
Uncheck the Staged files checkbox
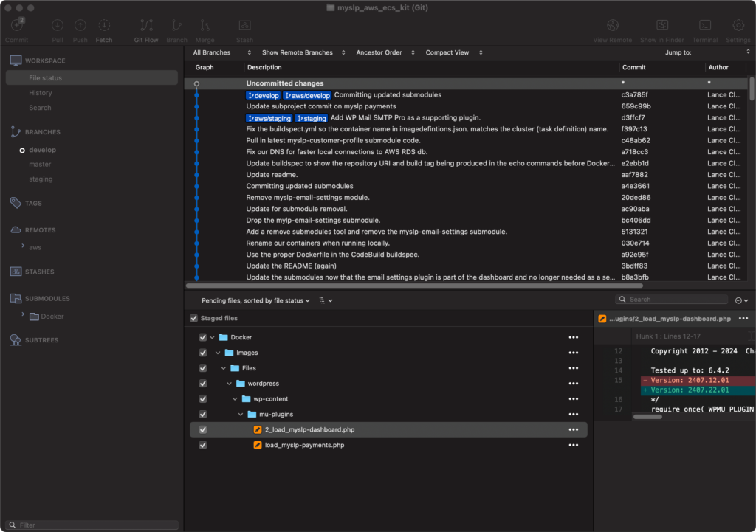tap(194, 318)
